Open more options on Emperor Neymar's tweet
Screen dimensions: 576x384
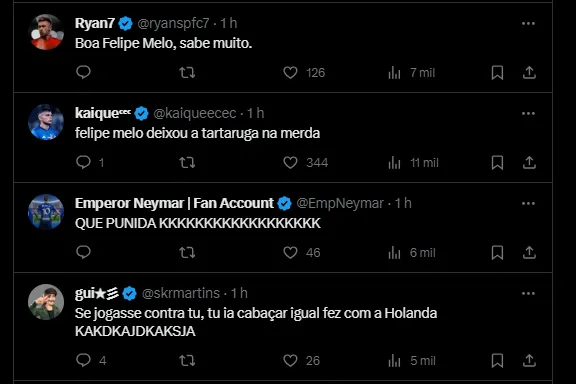point(528,204)
